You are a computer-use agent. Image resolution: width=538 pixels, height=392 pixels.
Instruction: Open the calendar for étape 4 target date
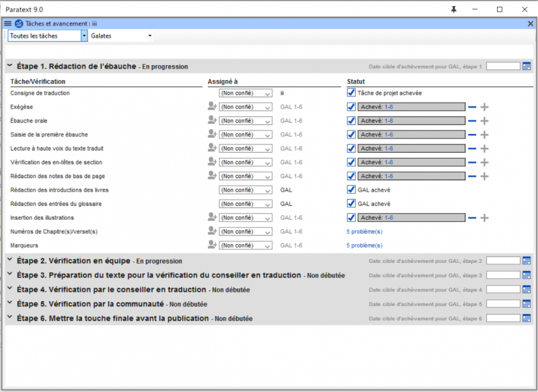(x=527, y=289)
